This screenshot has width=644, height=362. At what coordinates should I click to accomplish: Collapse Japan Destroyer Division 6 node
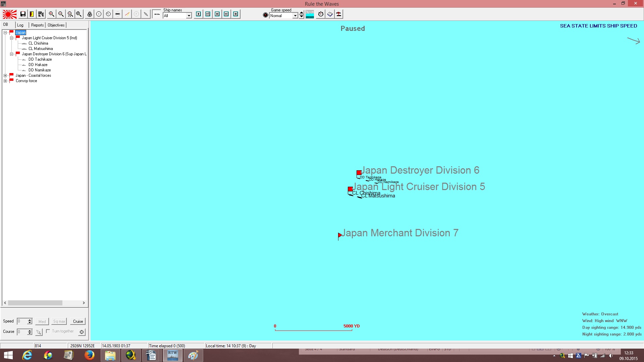pyautogui.click(x=11, y=54)
